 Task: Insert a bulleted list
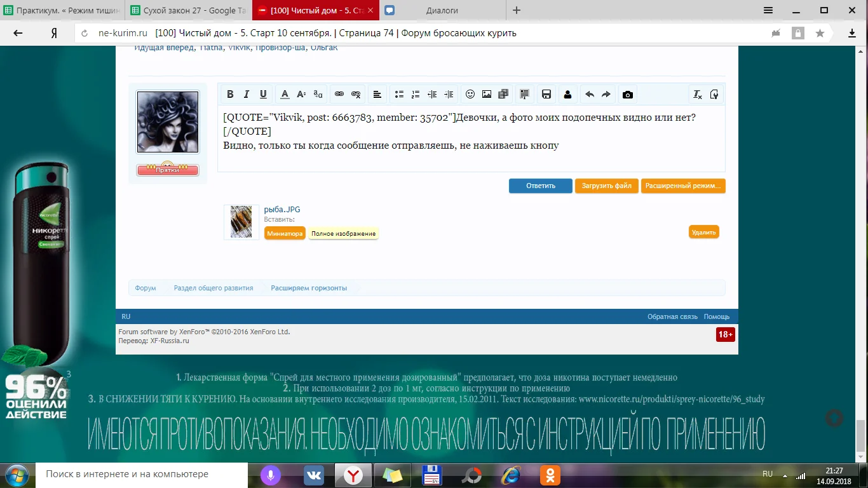[x=399, y=95]
